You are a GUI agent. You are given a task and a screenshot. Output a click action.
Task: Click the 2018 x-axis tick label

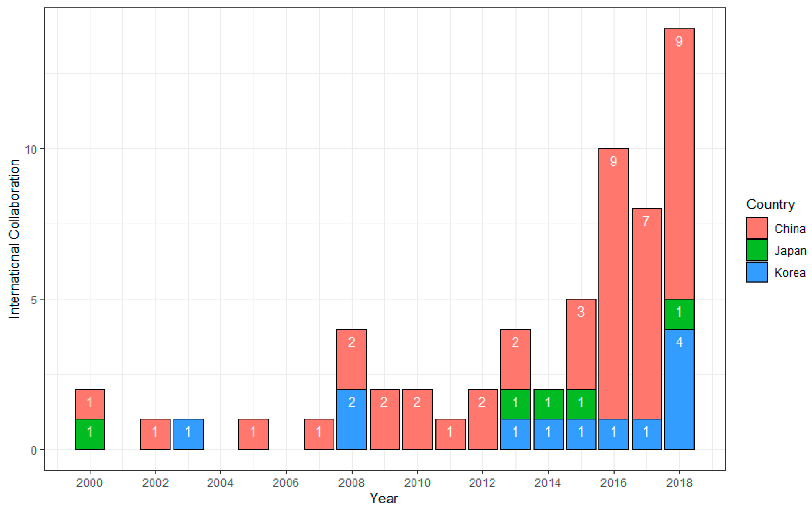tap(679, 483)
